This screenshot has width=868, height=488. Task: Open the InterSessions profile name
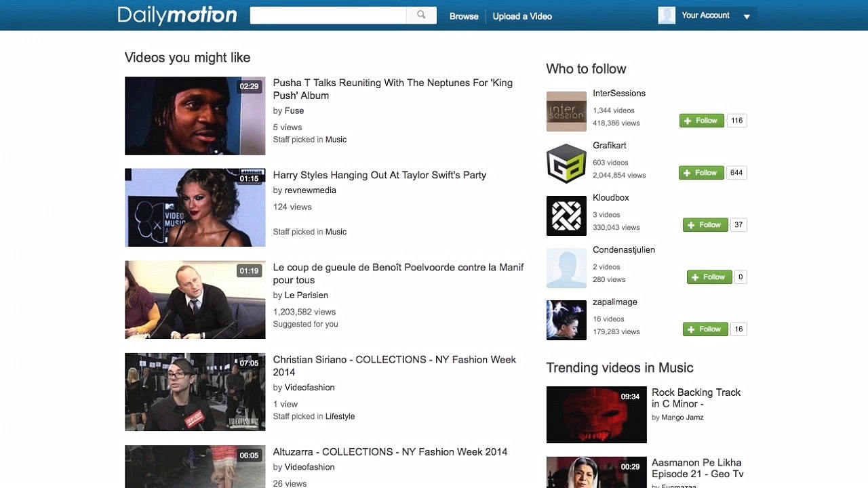619,94
